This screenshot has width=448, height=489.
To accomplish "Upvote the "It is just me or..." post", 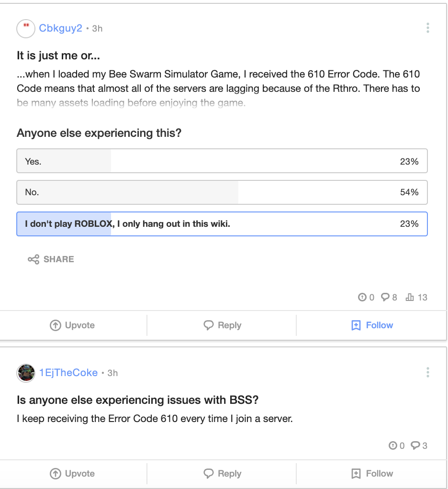I will point(73,325).
